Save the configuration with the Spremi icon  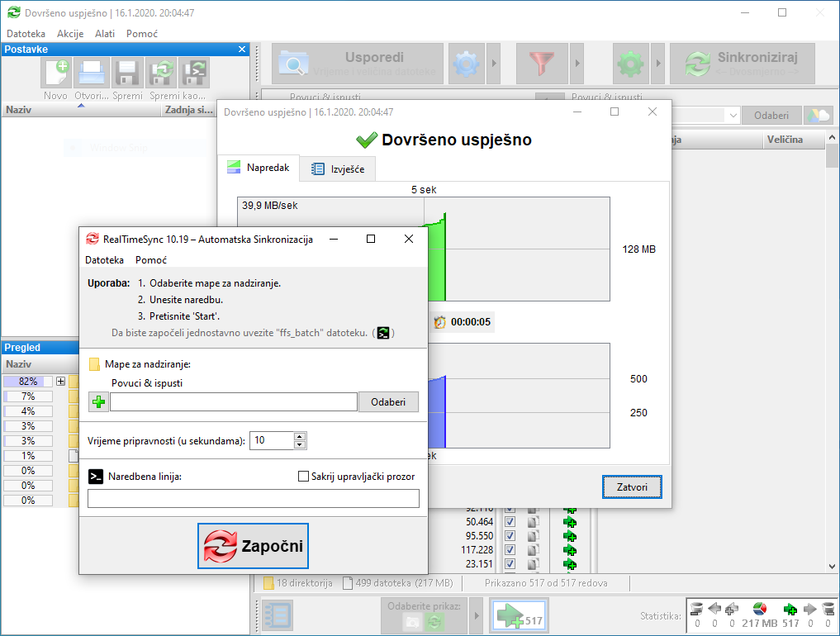pos(127,73)
